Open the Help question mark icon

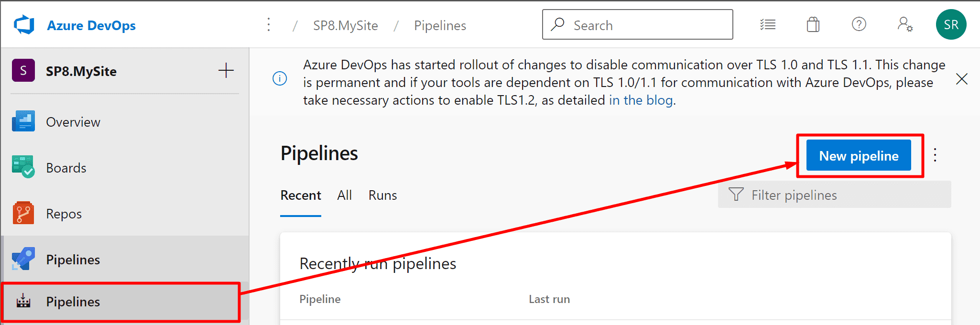point(859,24)
